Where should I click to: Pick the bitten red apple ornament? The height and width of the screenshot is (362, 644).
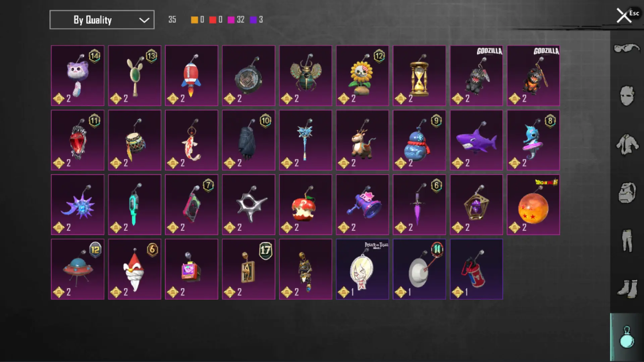coord(306,204)
